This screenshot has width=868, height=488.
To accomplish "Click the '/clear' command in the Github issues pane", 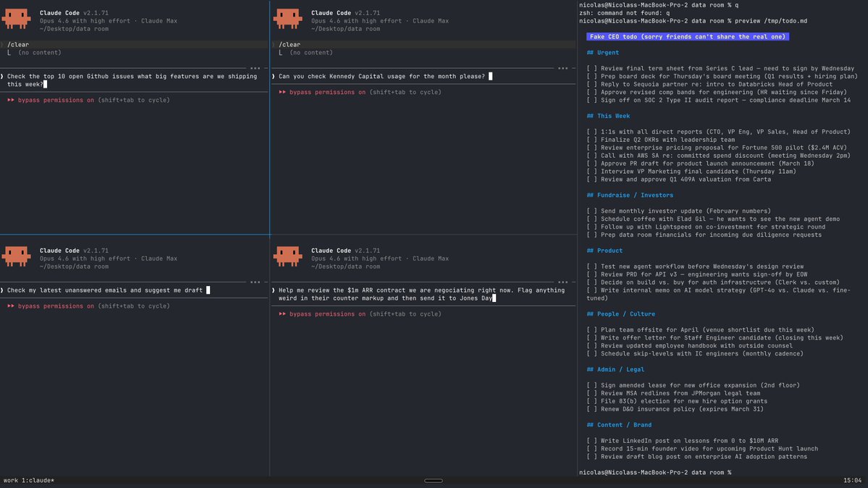I will click(x=18, y=45).
